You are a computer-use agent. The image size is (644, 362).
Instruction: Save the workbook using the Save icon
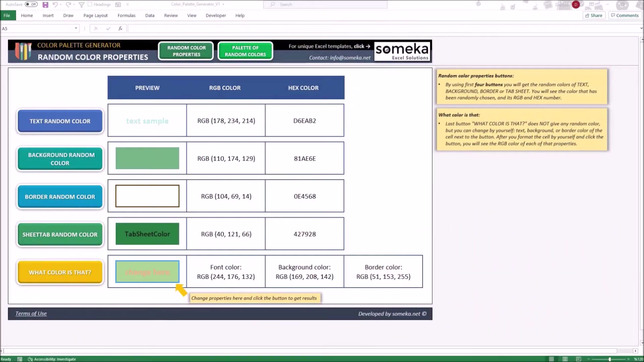(45, 4)
